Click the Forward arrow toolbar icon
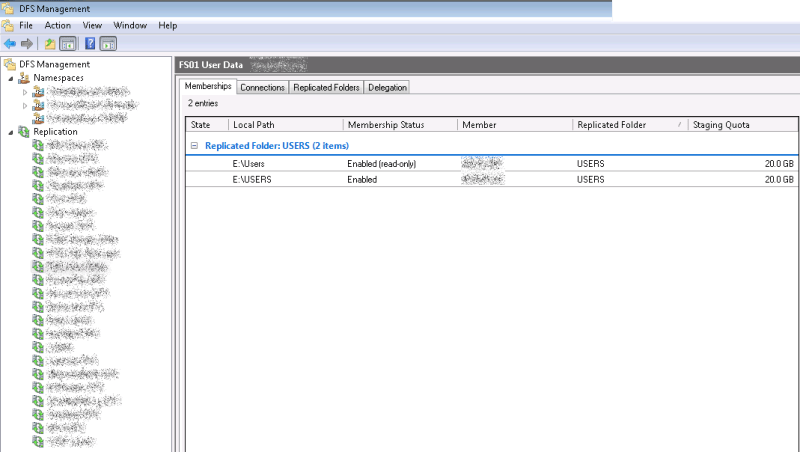Viewport: 800px width, 452px height. click(27, 44)
